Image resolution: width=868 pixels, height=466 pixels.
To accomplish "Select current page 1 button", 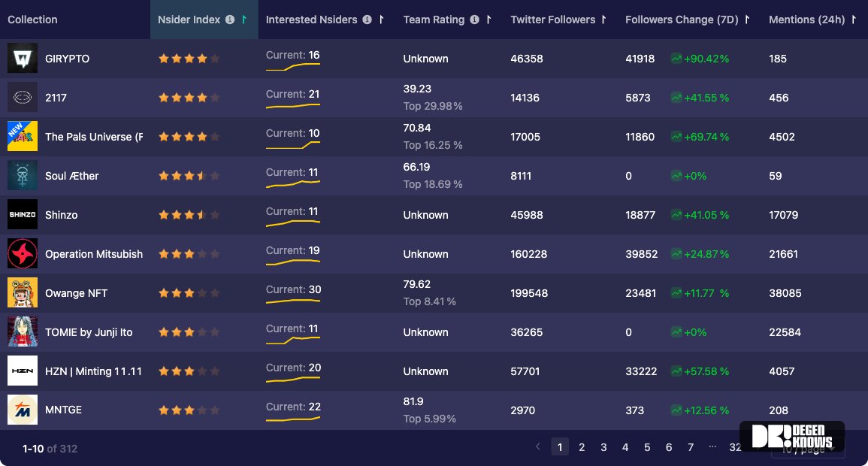I will click(x=560, y=447).
